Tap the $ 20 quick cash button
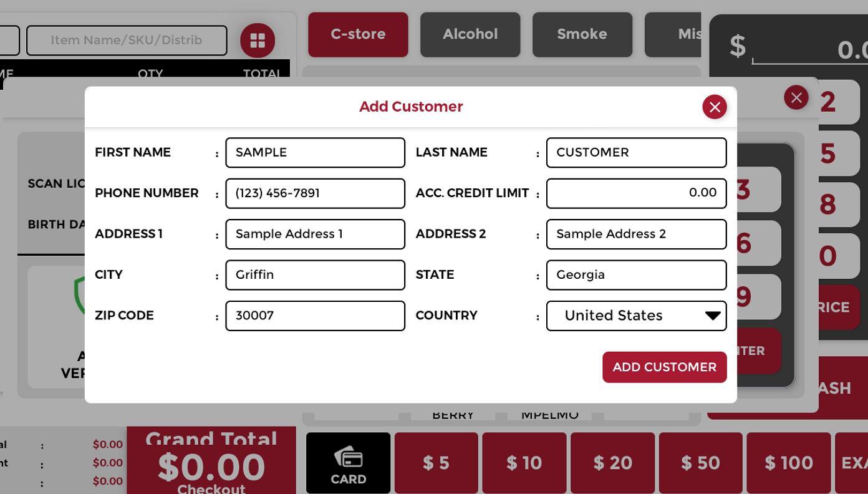This screenshot has height=494, width=868. click(612, 463)
